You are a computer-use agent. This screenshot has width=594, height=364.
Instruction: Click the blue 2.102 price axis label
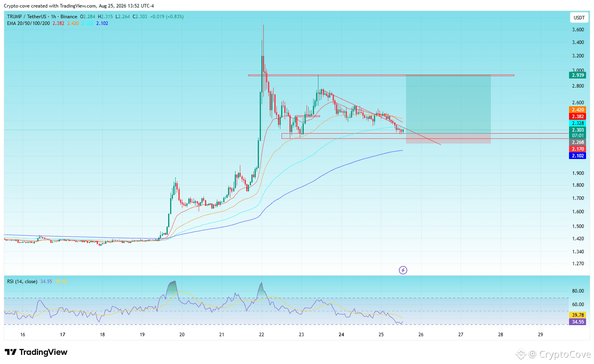click(x=578, y=156)
